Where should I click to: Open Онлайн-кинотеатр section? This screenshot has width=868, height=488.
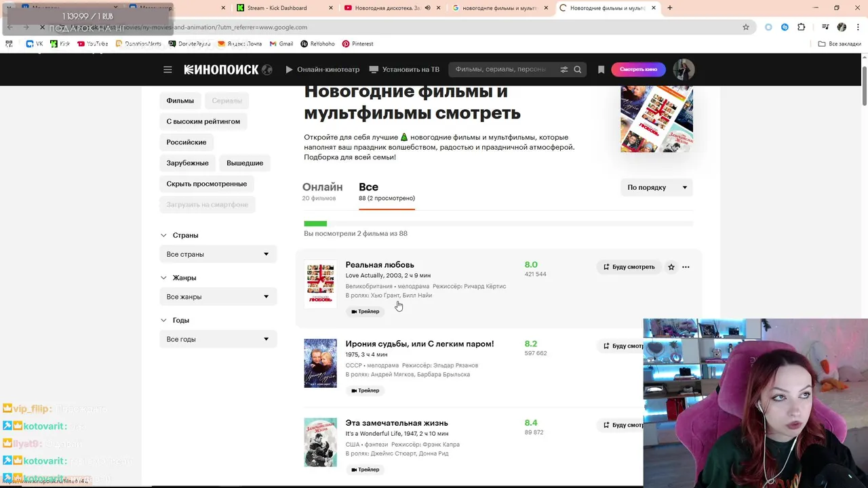click(323, 69)
